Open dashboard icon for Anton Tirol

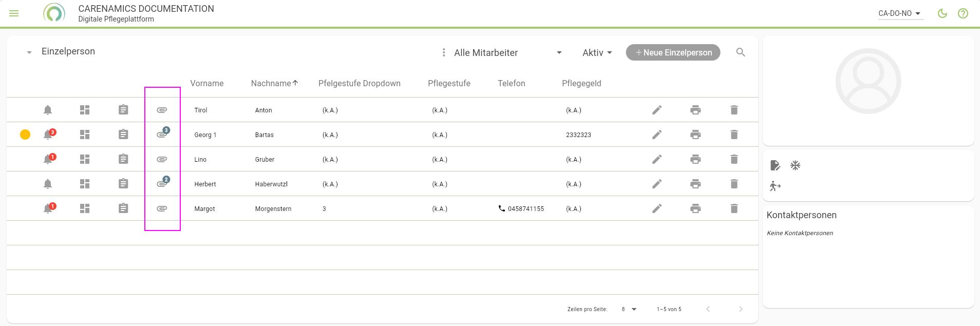coord(85,110)
